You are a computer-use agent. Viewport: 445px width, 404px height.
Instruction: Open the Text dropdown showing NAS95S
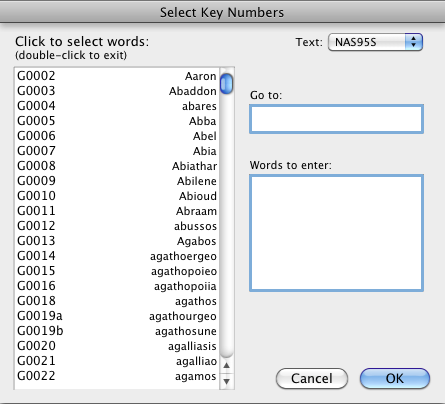375,42
